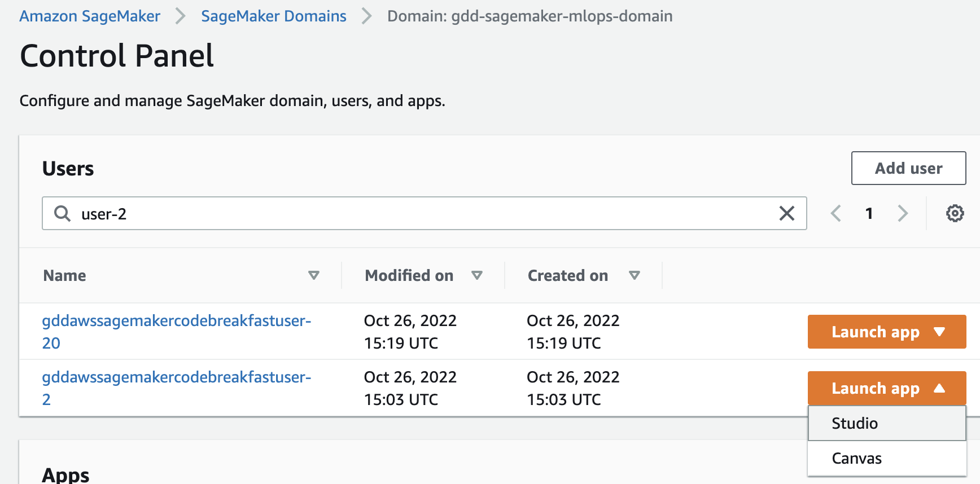
Task: Click the Add user button
Action: [x=908, y=168]
